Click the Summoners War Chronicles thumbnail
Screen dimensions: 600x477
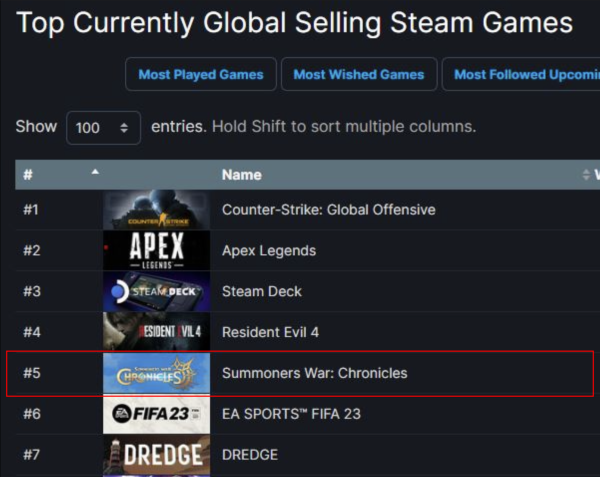pos(156,373)
